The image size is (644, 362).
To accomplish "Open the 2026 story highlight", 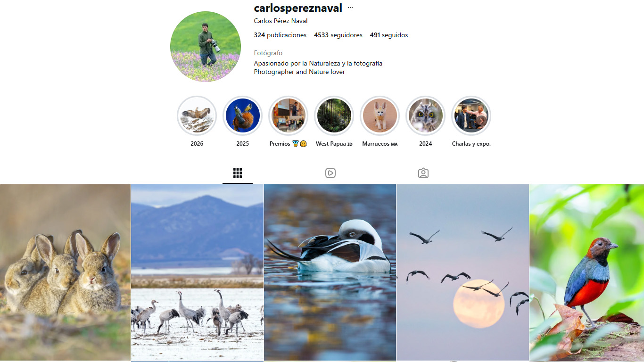I will (x=197, y=115).
